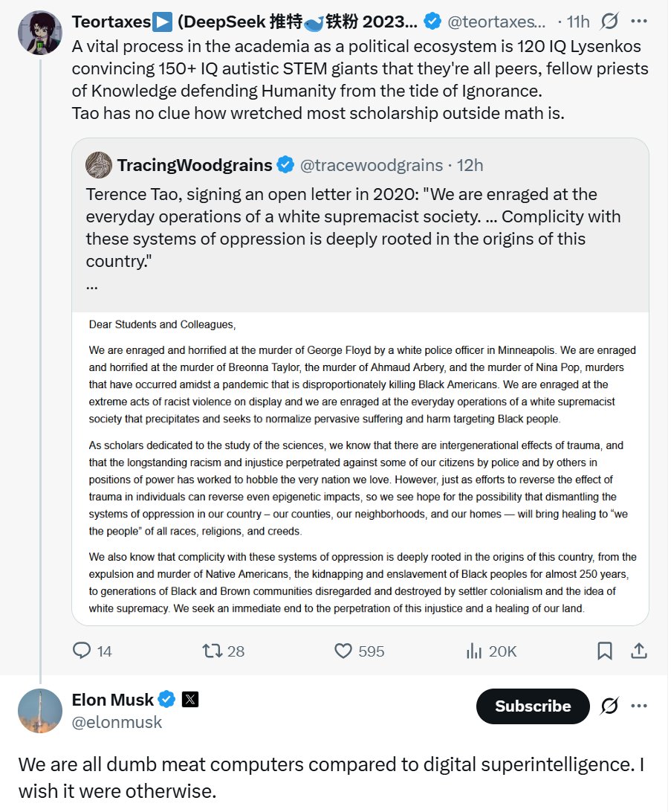The height and width of the screenshot is (812, 671).
Task: Open Grok icon beside Subscribe button
Action: point(609,706)
